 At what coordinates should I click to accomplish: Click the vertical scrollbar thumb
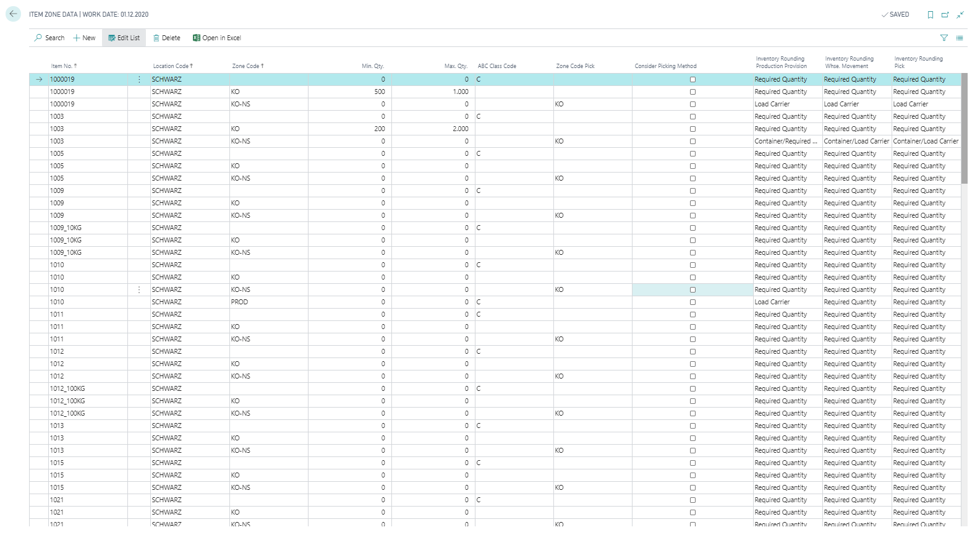click(964, 129)
